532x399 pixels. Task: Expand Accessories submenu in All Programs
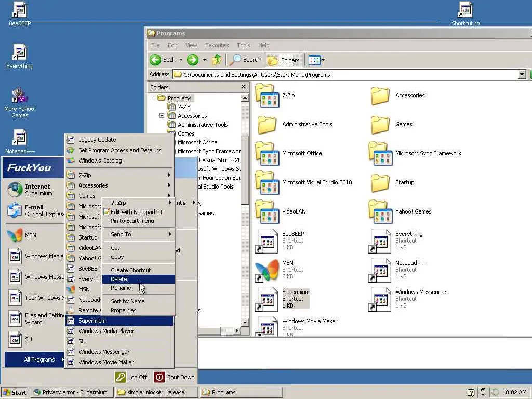119,185
